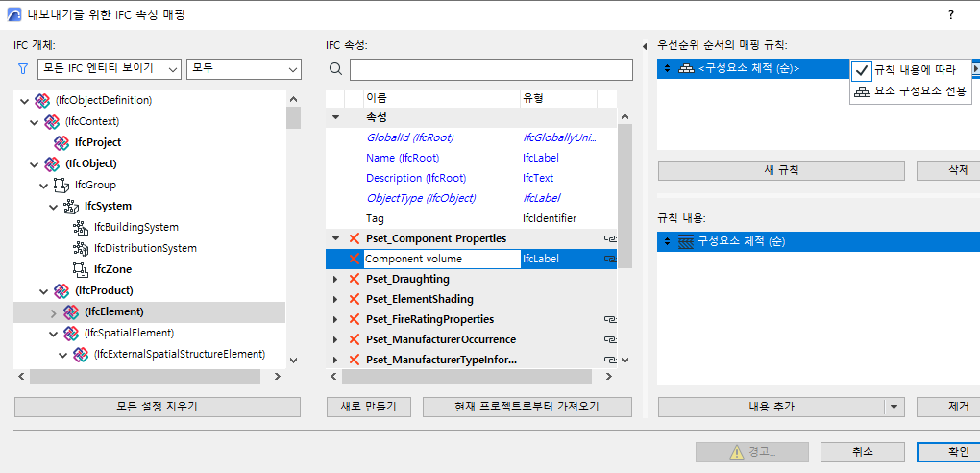Screen dimensions: 980x473
Task: Click red X beside Pset_ManufacturerOccurrence
Action: coord(355,339)
